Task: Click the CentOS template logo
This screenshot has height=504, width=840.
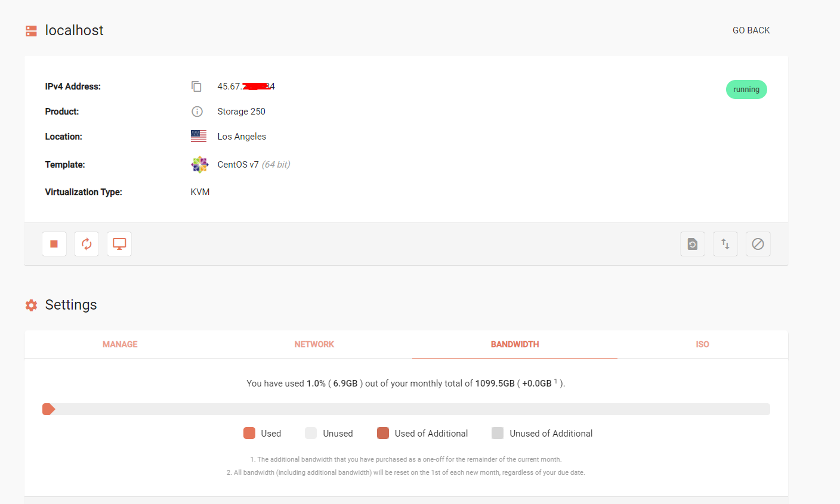Action: 199,165
